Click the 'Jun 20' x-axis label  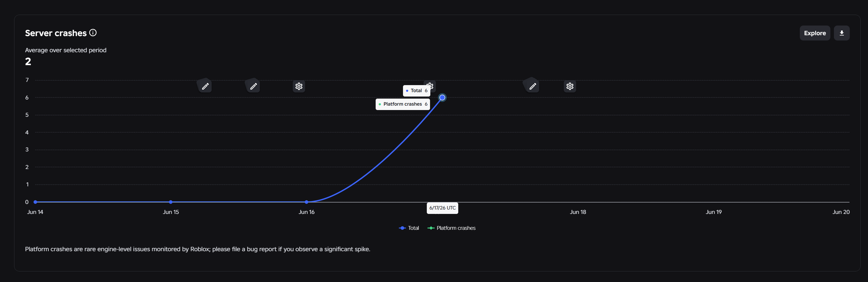click(841, 212)
